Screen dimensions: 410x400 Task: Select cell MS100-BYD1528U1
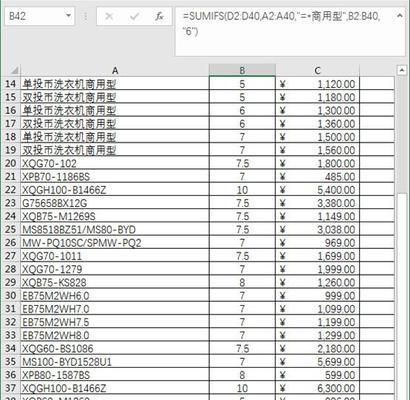pyautogui.click(x=115, y=362)
